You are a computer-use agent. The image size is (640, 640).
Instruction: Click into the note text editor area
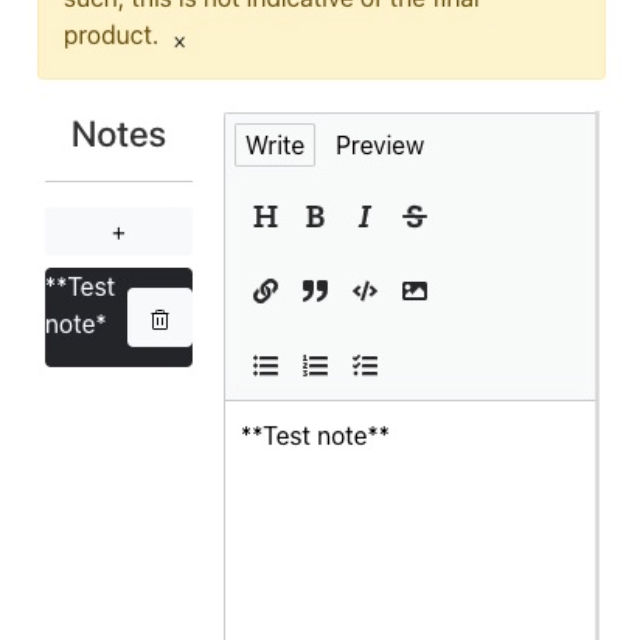click(410, 520)
